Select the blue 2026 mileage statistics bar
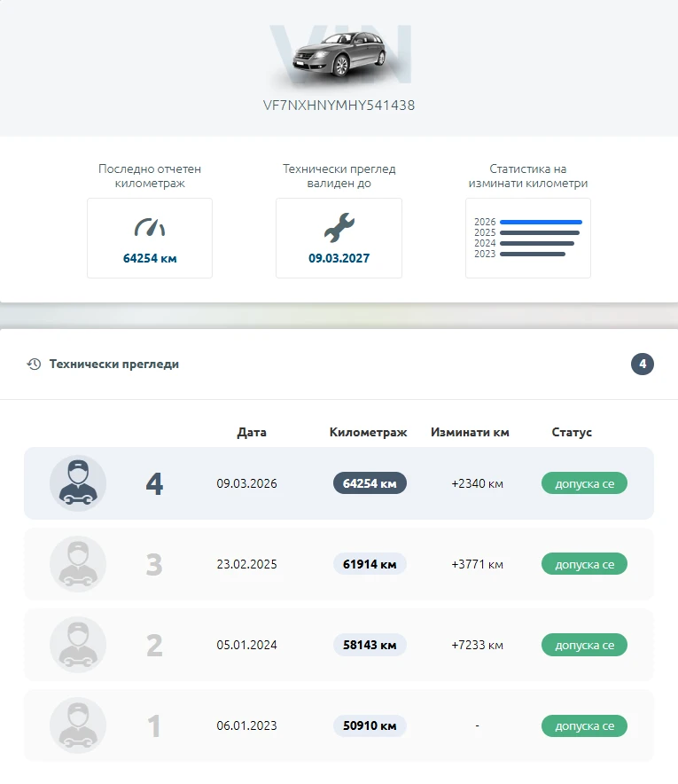 [x=542, y=222]
